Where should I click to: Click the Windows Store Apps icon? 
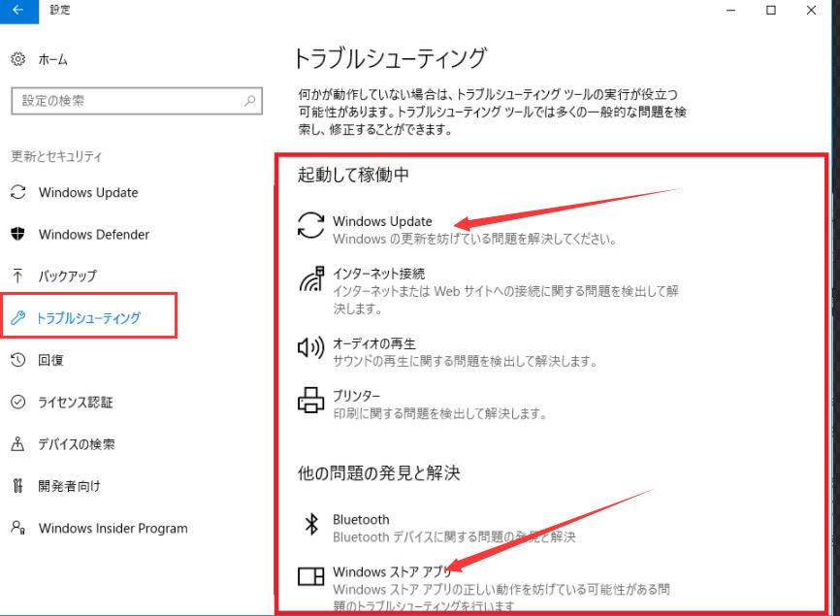[310, 577]
